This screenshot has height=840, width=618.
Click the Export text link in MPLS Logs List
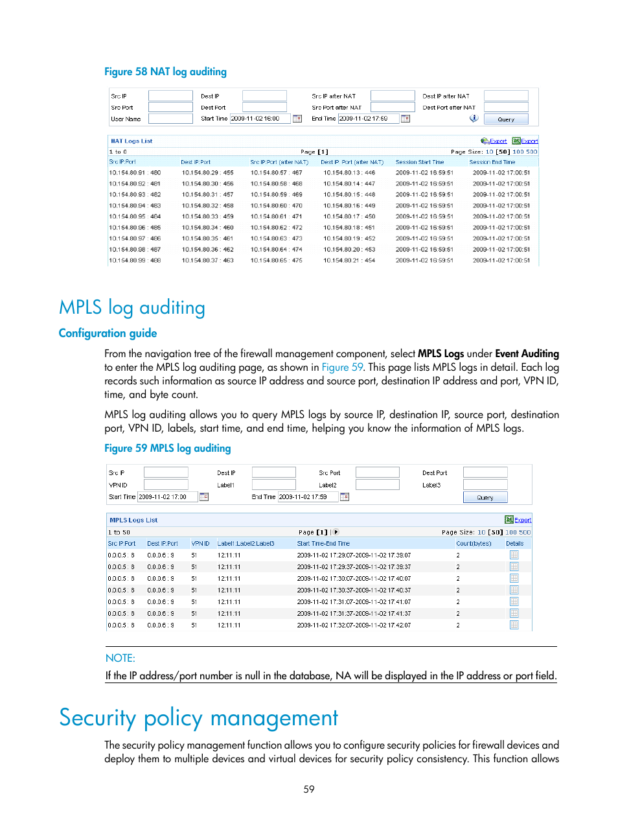click(523, 520)
